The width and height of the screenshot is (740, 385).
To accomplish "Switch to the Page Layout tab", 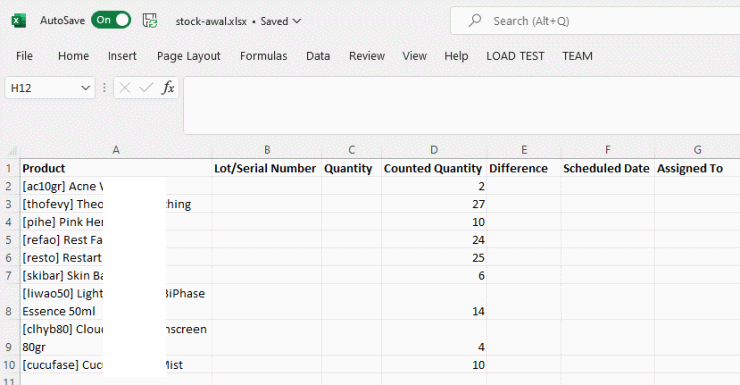I will point(189,56).
